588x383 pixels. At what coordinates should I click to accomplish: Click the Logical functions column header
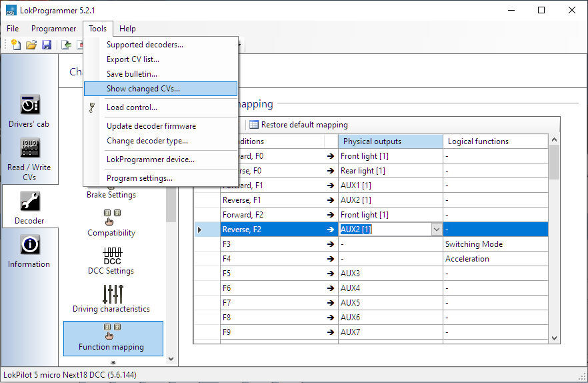coord(495,141)
